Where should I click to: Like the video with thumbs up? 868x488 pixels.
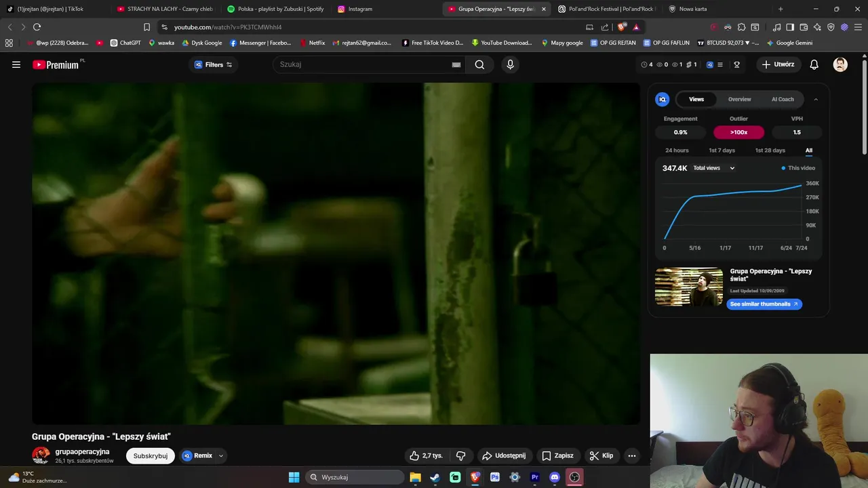tap(426, 455)
